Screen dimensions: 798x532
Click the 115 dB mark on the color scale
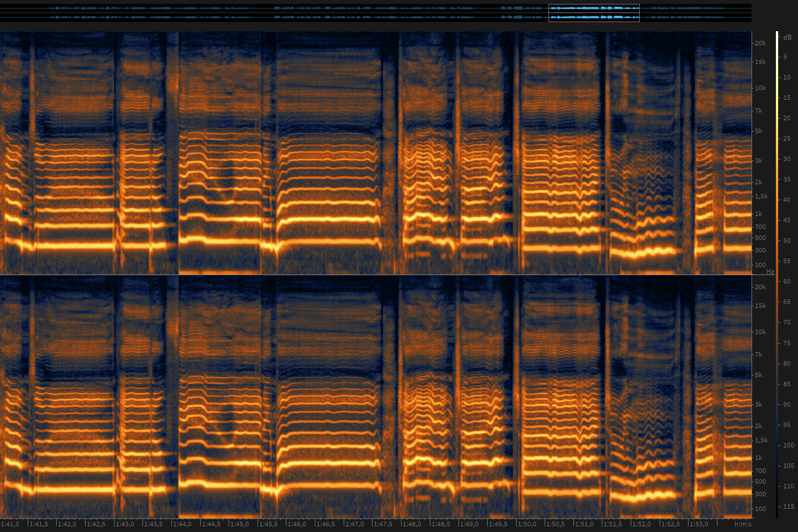(x=788, y=506)
